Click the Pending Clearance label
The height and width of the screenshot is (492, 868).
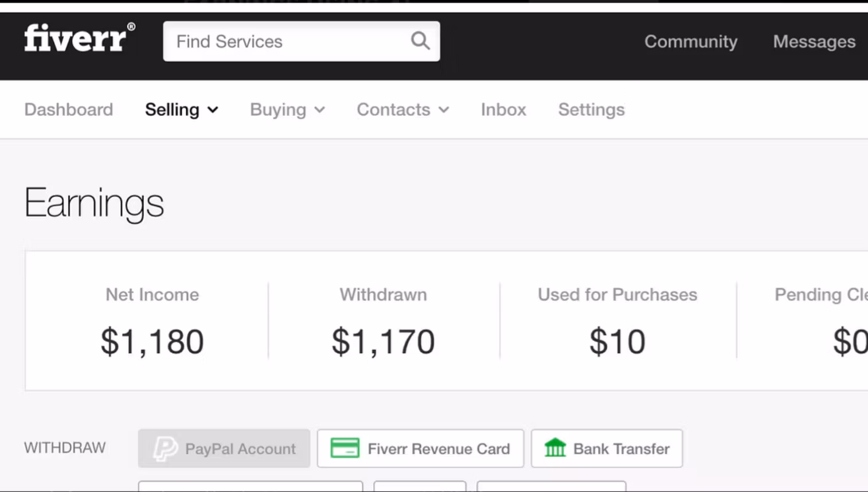tap(820, 294)
